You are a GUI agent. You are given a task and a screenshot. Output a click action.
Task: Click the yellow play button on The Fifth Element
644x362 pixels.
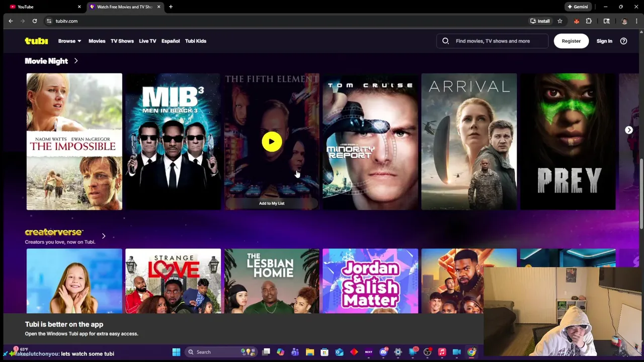point(272,142)
